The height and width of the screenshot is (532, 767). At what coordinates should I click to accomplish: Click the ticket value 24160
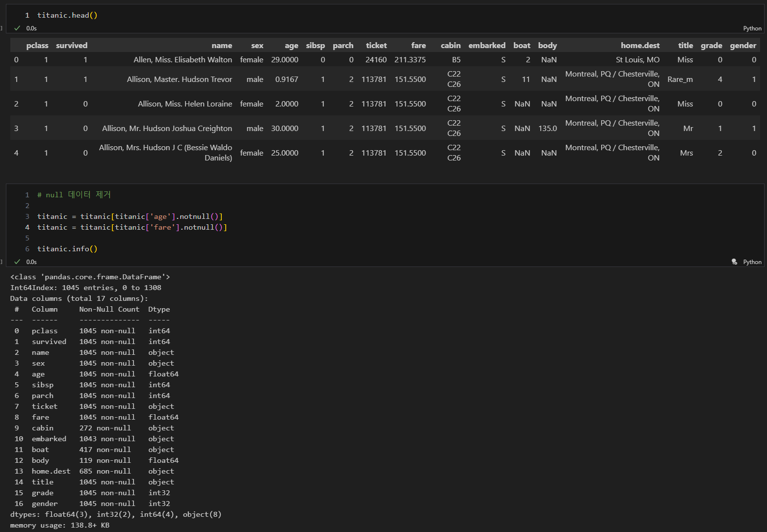376,59
